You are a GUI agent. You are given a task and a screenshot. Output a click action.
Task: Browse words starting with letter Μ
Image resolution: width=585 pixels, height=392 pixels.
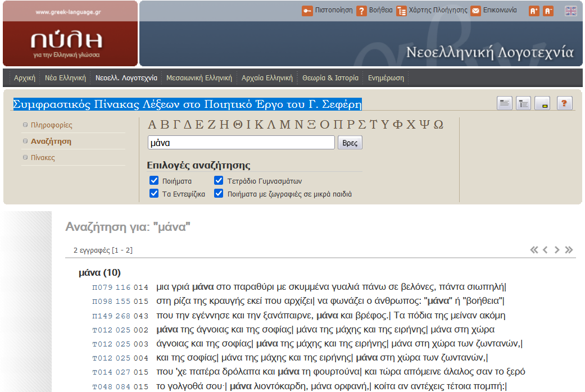[x=285, y=124]
